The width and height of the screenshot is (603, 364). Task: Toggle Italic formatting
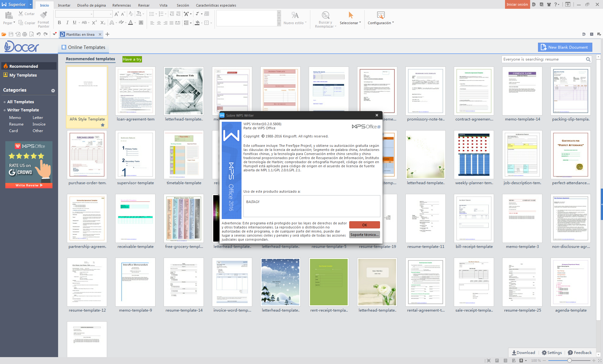click(x=67, y=23)
